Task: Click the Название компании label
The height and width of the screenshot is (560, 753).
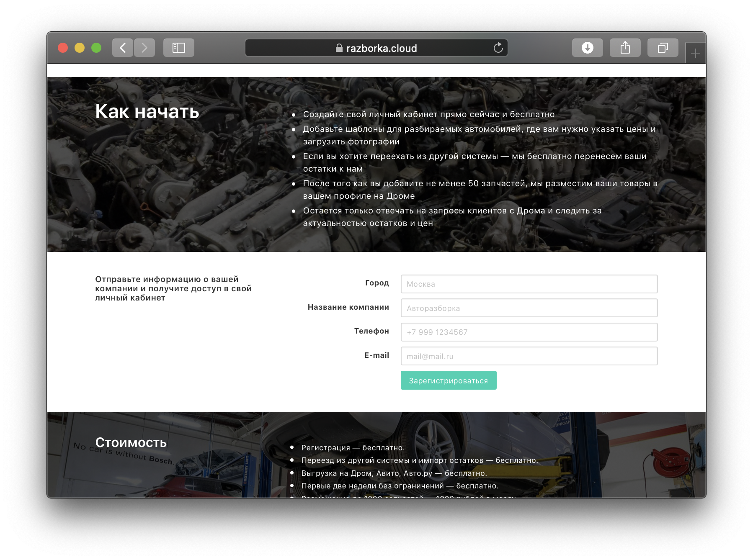Action: (x=348, y=307)
